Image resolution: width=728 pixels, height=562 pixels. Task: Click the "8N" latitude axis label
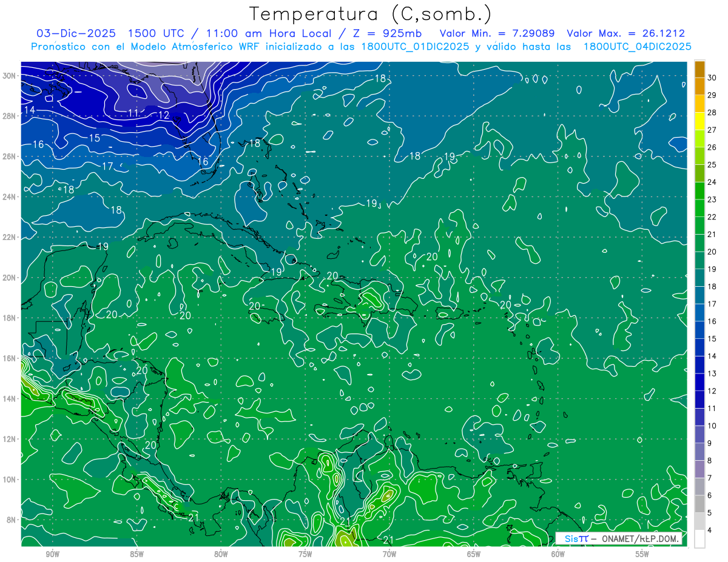[x=12, y=520]
